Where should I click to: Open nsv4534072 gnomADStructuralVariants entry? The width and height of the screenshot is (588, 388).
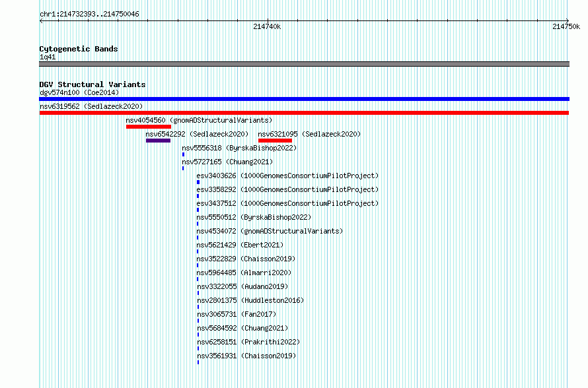pos(270,231)
